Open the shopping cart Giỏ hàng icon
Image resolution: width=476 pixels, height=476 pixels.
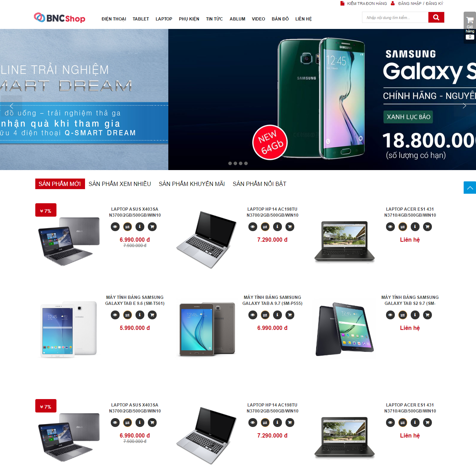click(x=470, y=28)
